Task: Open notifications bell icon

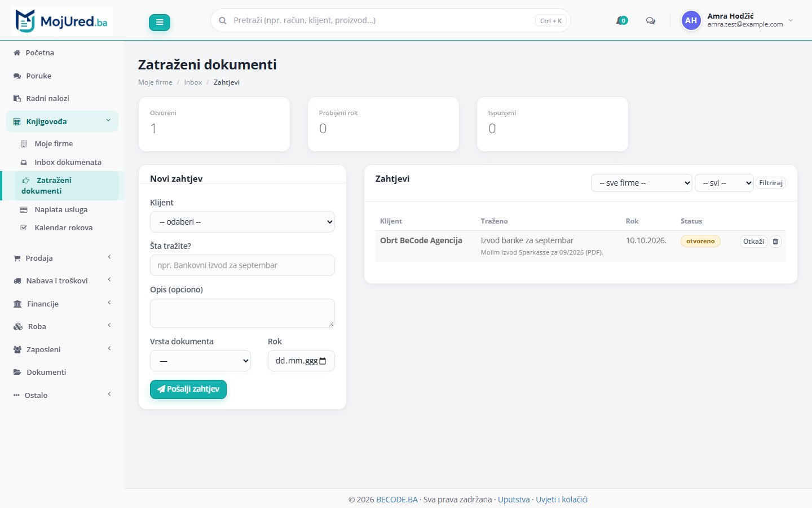Action: tap(621, 21)
